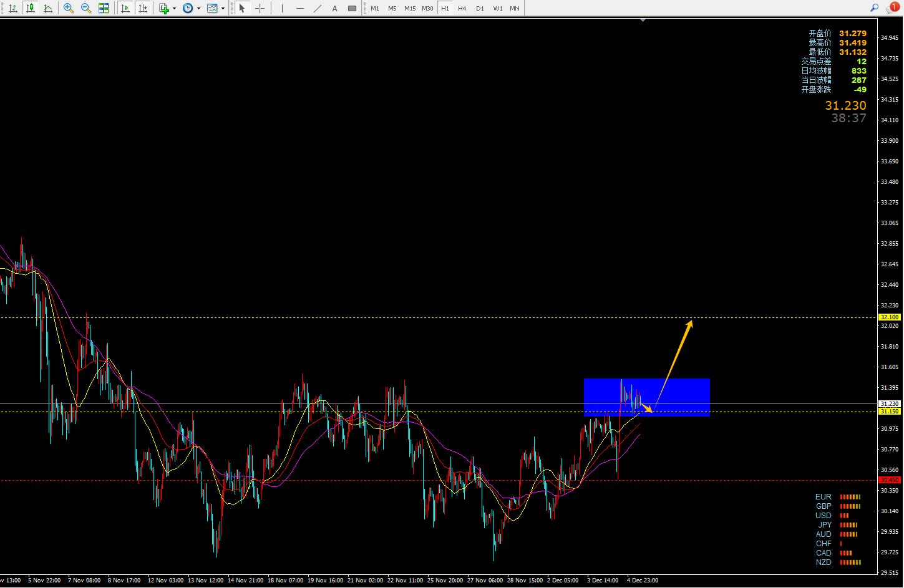Click the NZD strength meter row
Viewport: 904px width, 588px height.
[x=838, y=562]
